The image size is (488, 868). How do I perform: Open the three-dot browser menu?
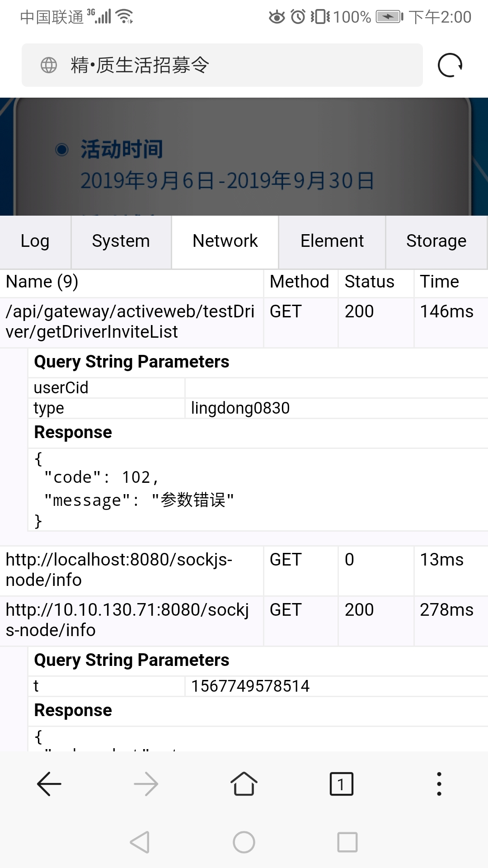439,783
